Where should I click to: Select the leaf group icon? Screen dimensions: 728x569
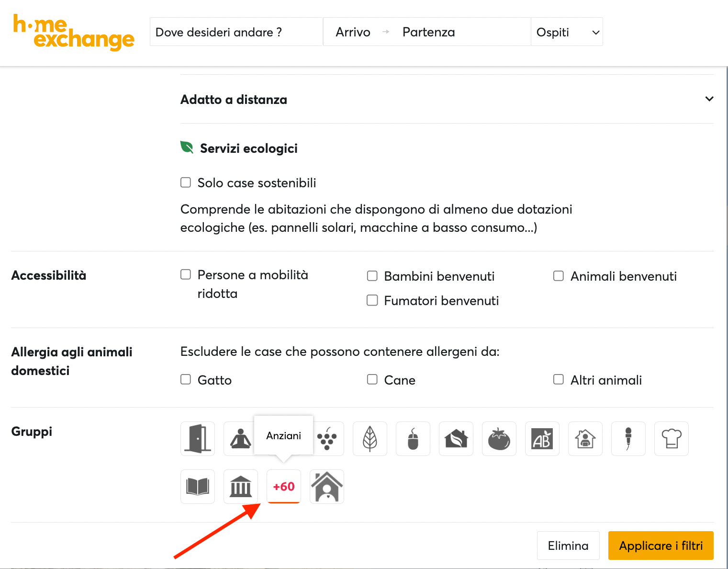tap(370, 438)
